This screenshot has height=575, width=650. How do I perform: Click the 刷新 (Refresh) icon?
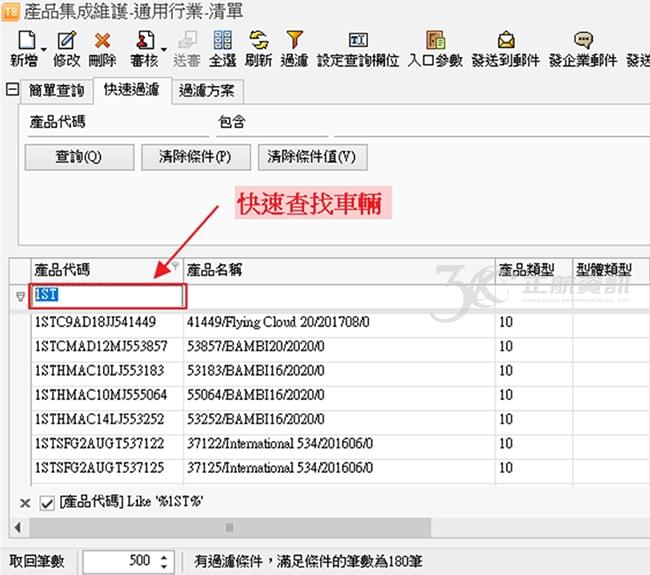[259, 40]
